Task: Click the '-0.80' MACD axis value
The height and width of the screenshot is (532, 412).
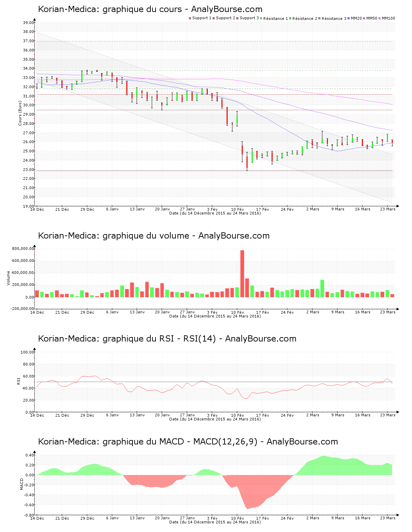Action: pos(29,515)
